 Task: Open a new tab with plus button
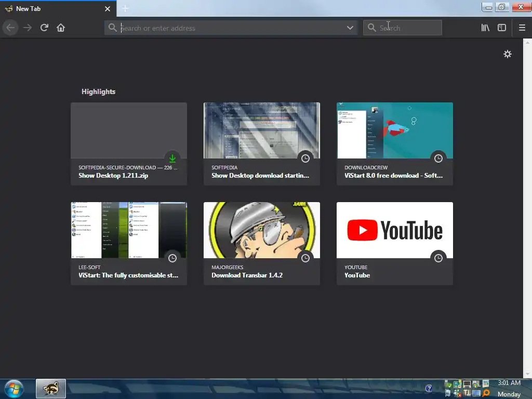pos(125,8)
